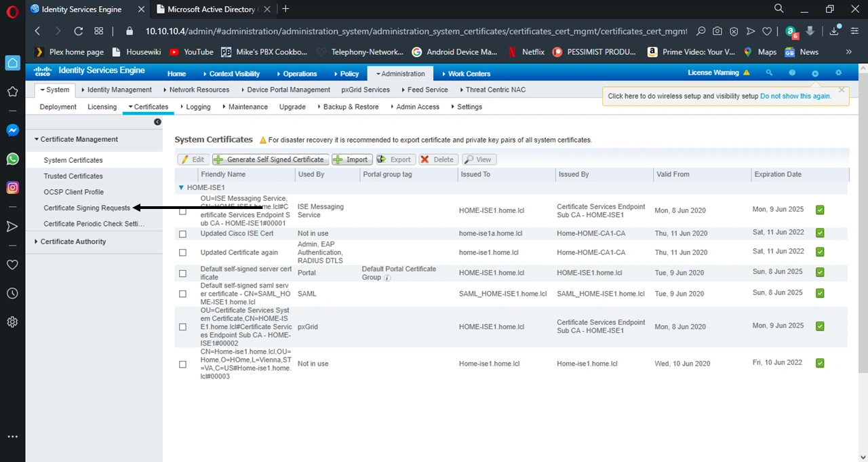Click Generate Self Signed Certificate button
868x462 pixels.
point(271,159)
